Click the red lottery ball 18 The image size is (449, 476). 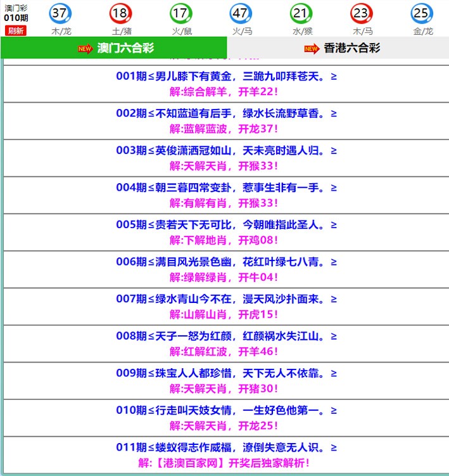click(120, 13)
